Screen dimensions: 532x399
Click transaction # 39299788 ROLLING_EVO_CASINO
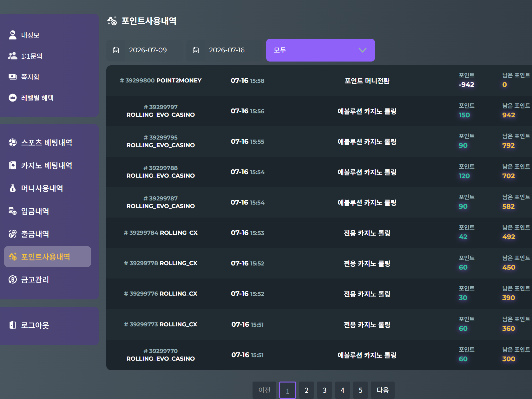click(161, 172)
